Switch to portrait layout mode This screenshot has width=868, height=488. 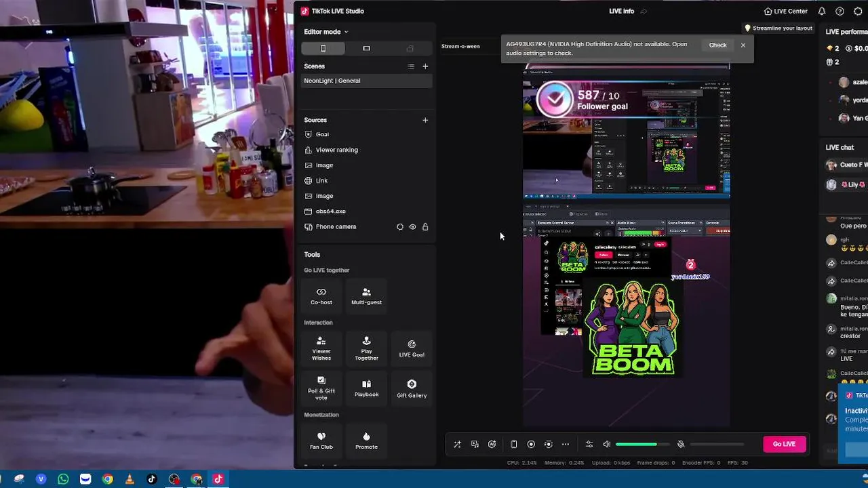point(323,48)
